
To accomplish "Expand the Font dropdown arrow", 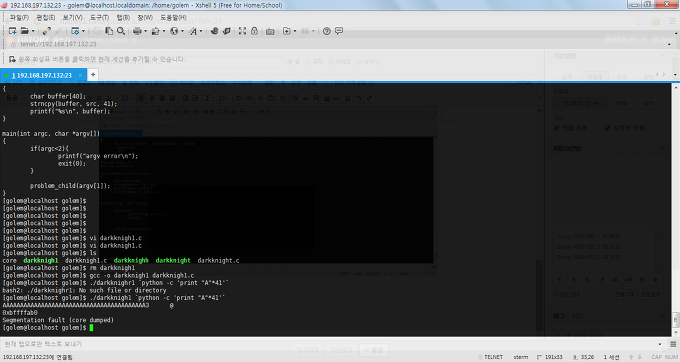I will (x=201, y=31).
